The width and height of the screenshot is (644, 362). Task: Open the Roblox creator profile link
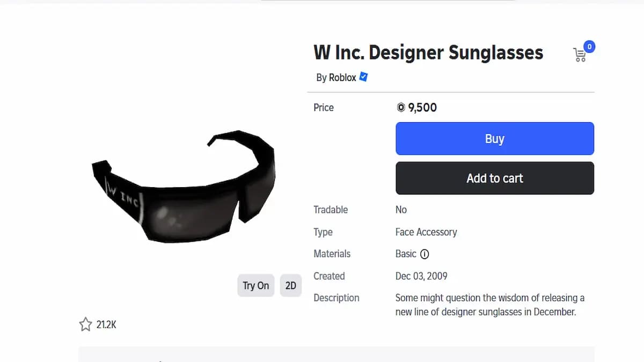tap(342, 77)
